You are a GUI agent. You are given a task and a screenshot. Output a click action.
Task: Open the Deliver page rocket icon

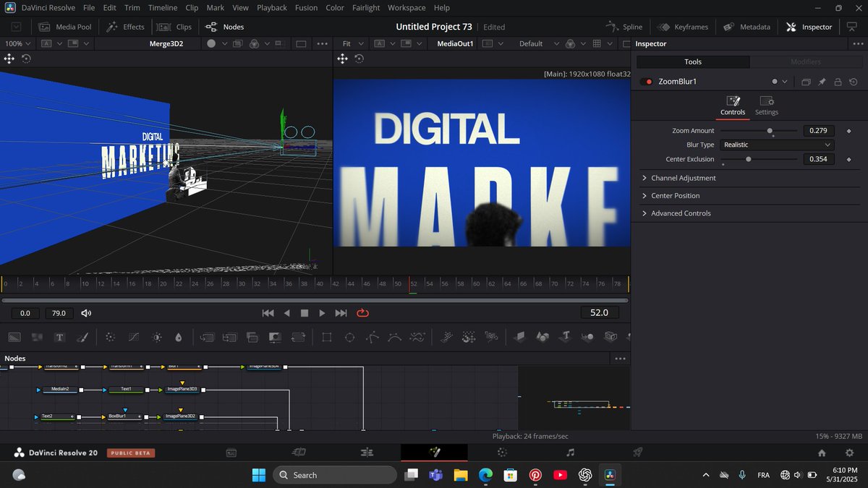click(x=638, y=453)
